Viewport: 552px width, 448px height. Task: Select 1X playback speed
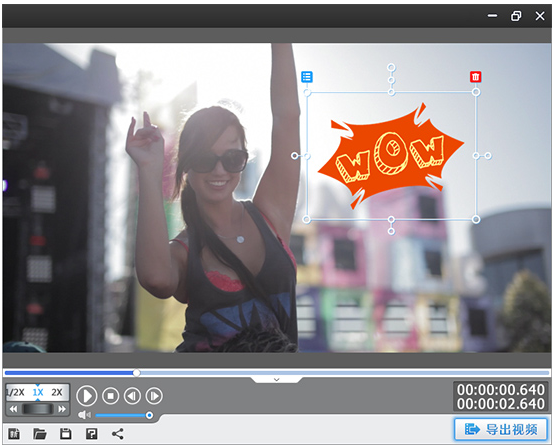[38, 392]
